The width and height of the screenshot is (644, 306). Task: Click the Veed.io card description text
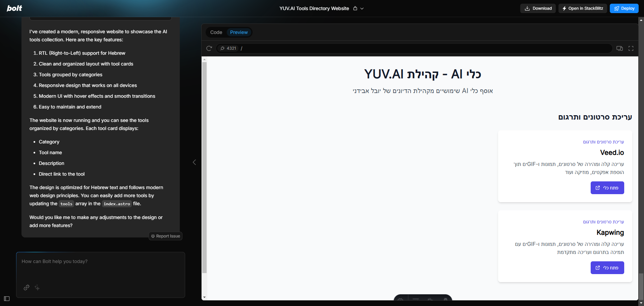[569, 168]
